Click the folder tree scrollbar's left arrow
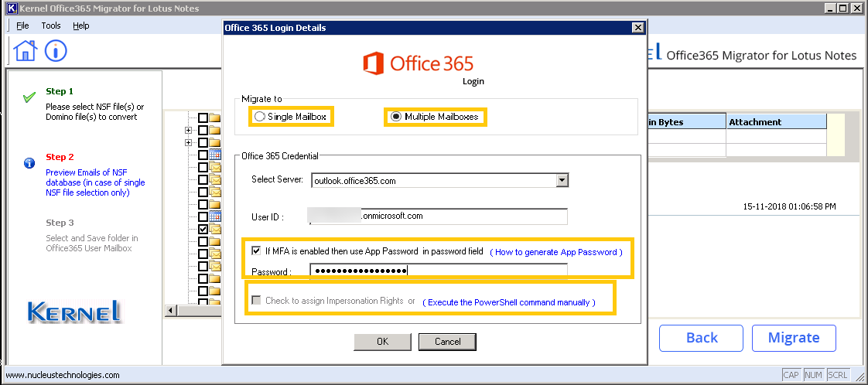 pos(170,311)
